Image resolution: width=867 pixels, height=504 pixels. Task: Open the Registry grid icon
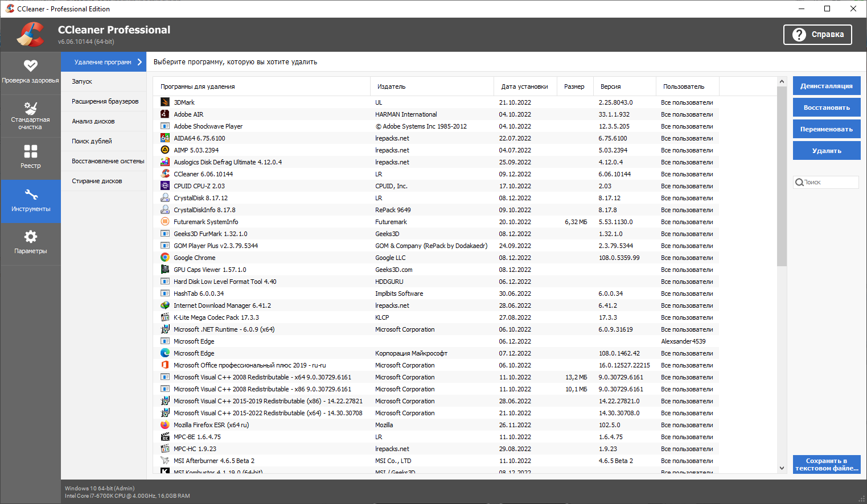click(x=31, y=151)
